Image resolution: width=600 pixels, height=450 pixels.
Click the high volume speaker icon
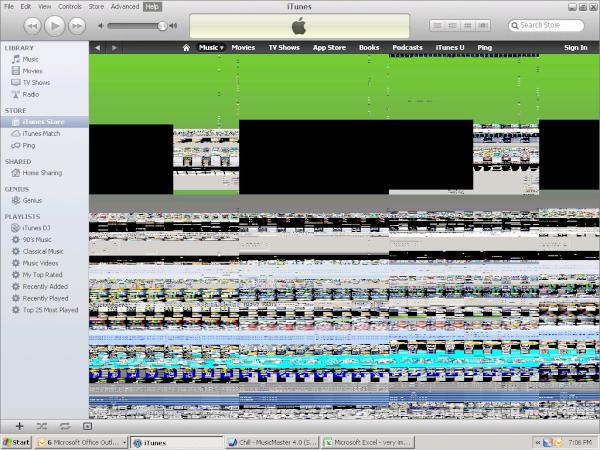tap(173, 26)
